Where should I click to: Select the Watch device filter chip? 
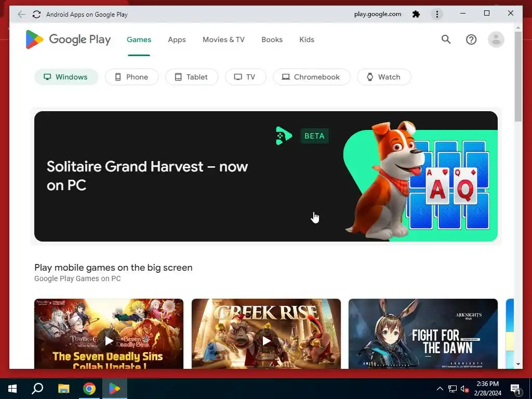tap(384, 77)
